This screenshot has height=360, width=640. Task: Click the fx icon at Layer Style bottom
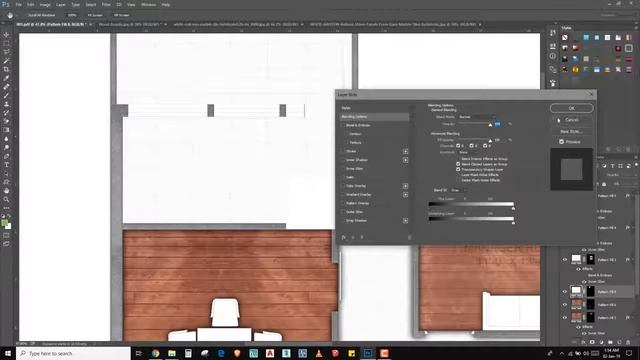click(344, 237)
